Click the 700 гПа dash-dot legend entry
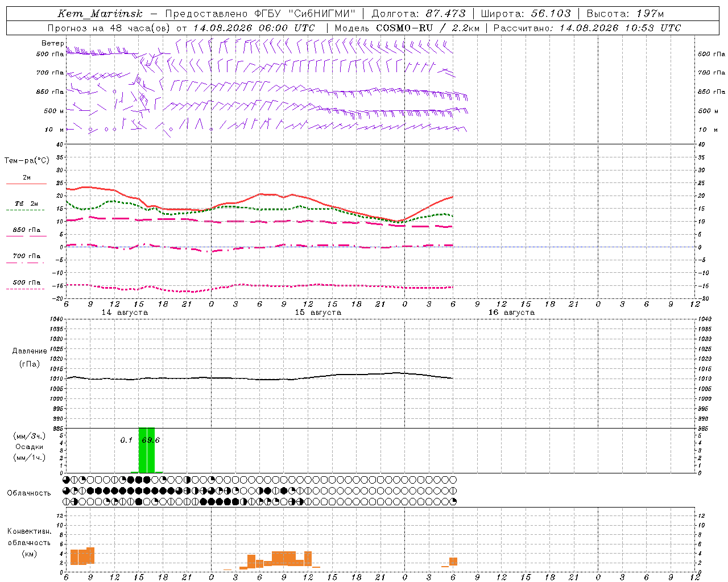The image size is (728, 582). point(26,259)
